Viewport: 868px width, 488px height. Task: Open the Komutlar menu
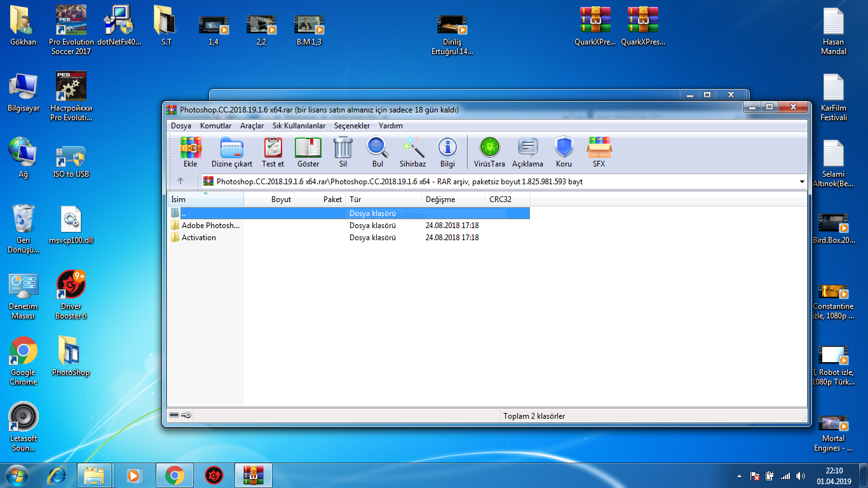(216, 126)
